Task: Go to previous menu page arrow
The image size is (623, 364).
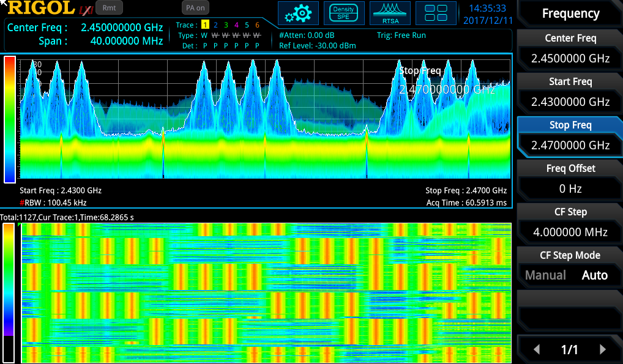Action: [x=537, y=349]
